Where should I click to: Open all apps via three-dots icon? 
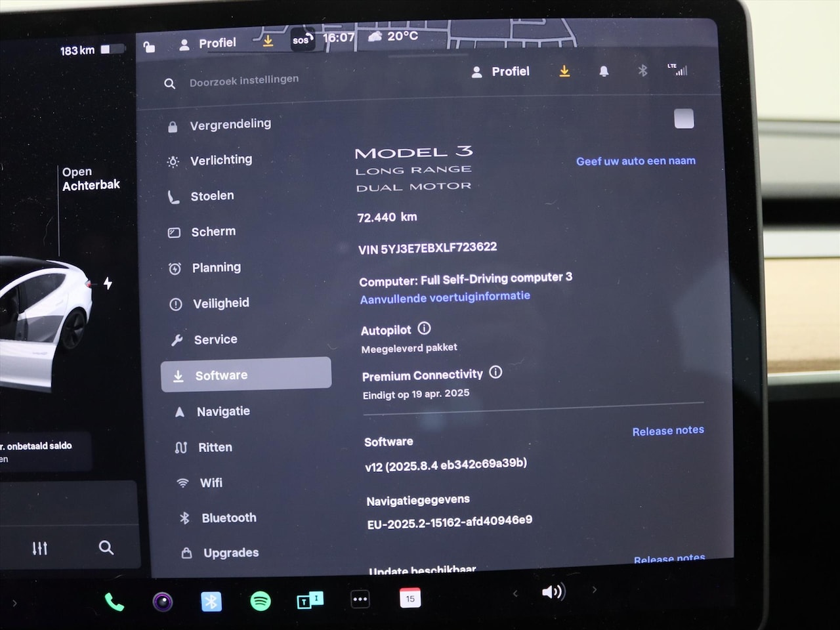360,599
